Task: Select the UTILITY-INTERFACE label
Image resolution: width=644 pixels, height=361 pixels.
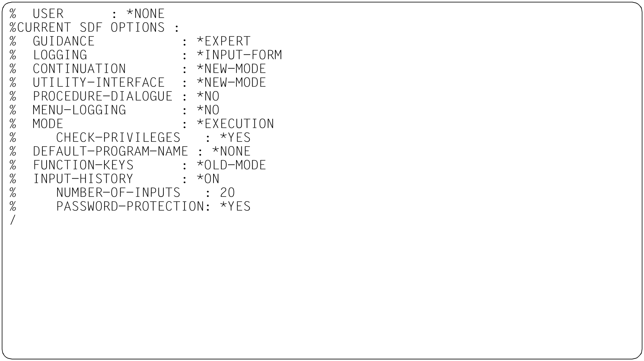Action: [x=99, y=83]
